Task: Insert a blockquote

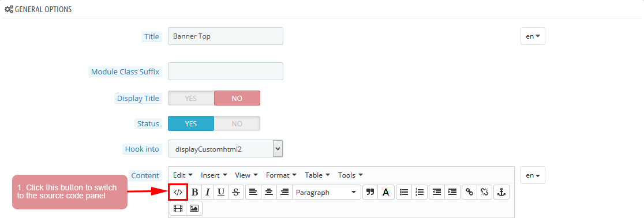Action: 370,192
